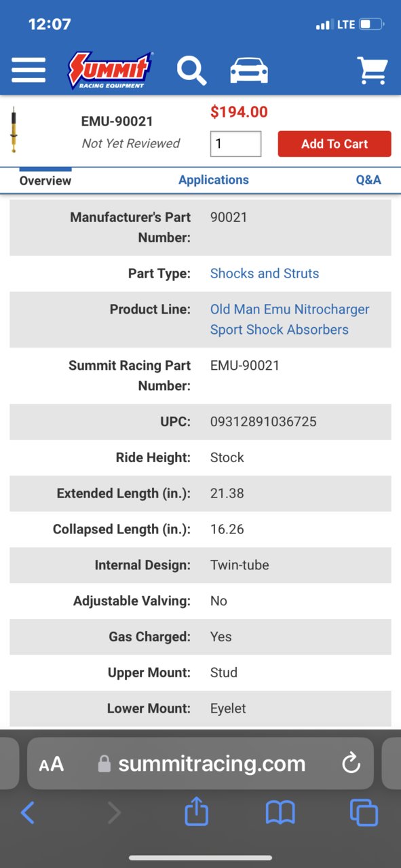This screenshot has width=401, height=868.
Task: Select the vehicle car icon
Action: [249, 71]
